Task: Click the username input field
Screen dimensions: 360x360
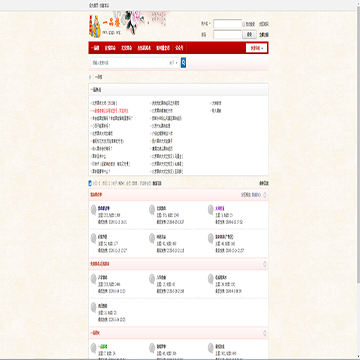Action: [228, 24]
